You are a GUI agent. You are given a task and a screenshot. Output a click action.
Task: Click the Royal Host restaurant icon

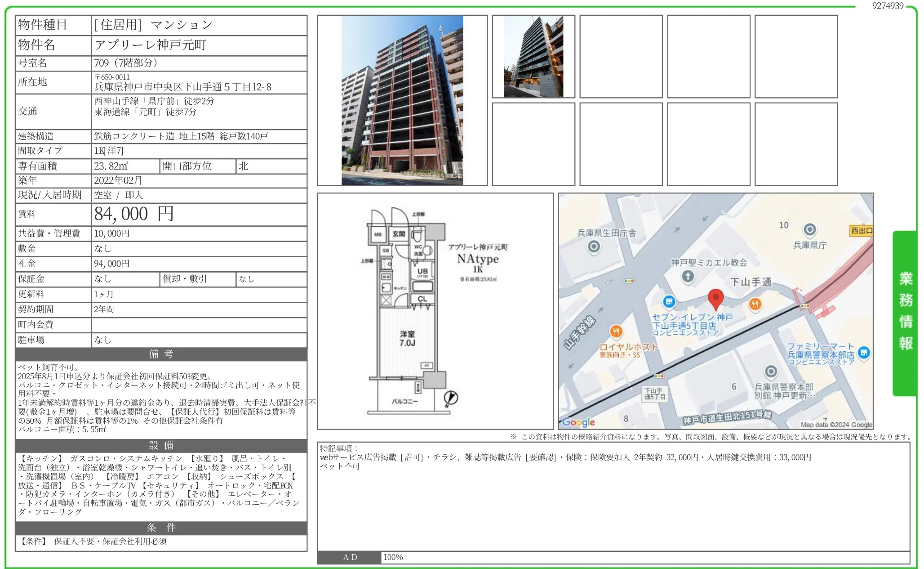pyautogui.click(x=616, y=332)
